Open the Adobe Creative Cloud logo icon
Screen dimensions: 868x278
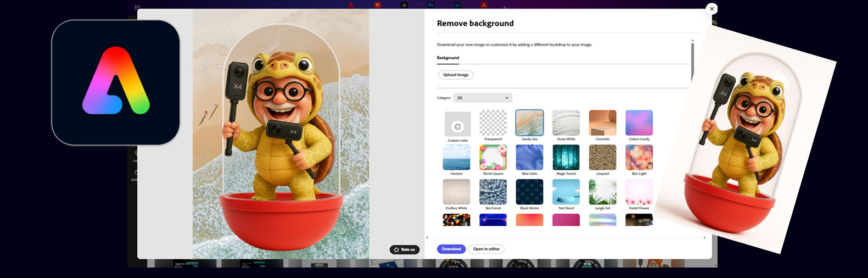coord(351,5)
